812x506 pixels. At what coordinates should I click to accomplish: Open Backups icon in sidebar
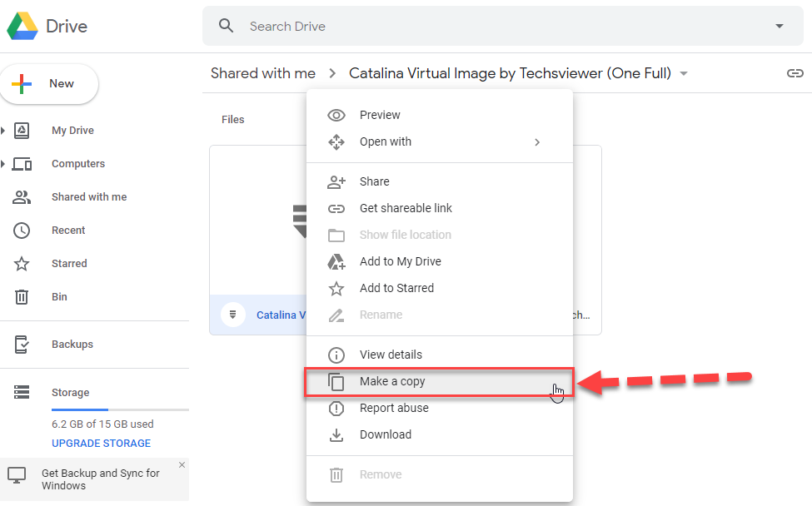pos(22,344)
